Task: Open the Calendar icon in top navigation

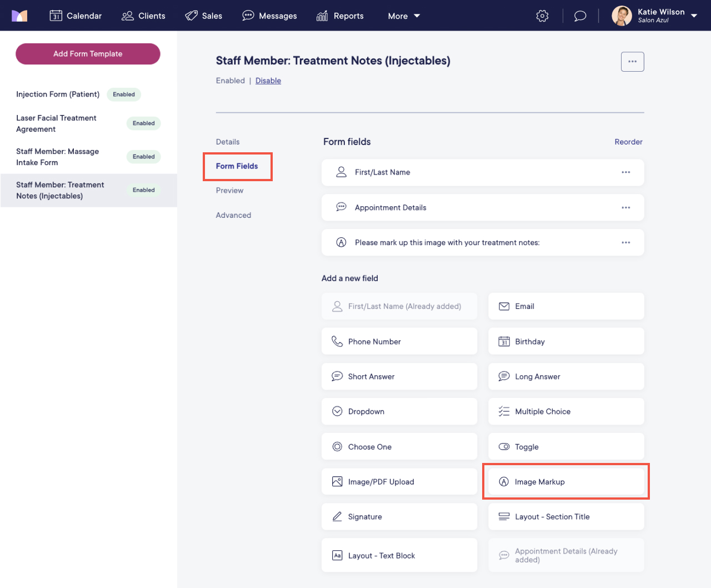Action: 56,16
